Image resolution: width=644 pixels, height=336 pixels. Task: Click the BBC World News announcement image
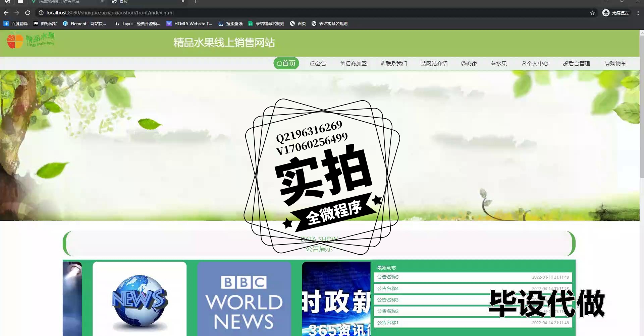(244, 299)
